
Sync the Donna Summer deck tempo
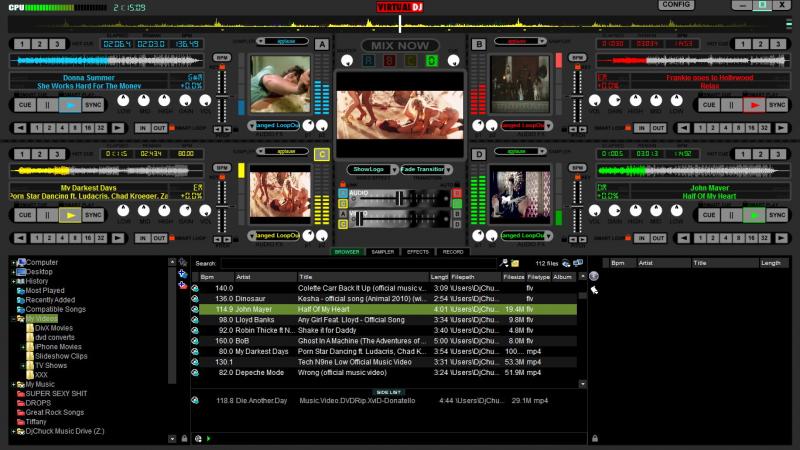(x=93, y=105)
